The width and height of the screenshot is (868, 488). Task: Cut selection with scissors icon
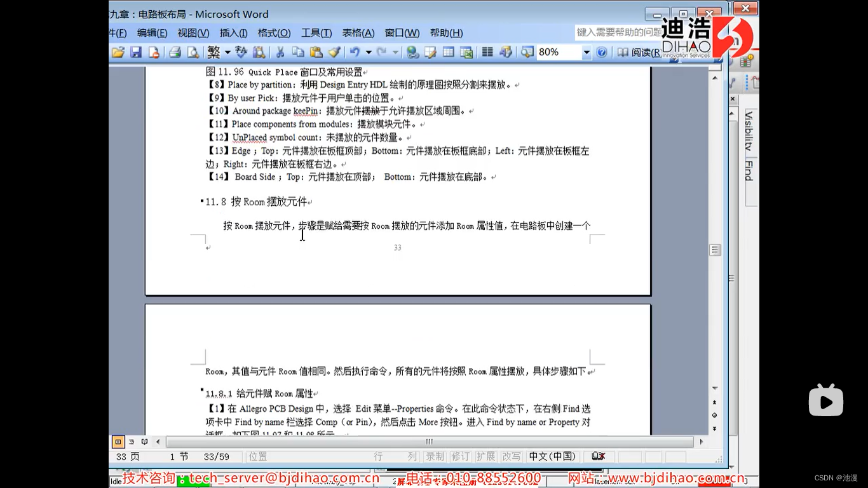[x=280, y=52]
